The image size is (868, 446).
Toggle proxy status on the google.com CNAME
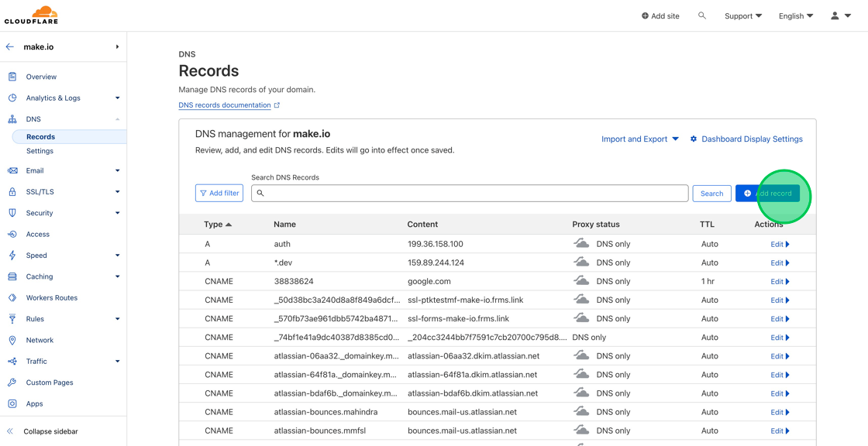[582, 281]
